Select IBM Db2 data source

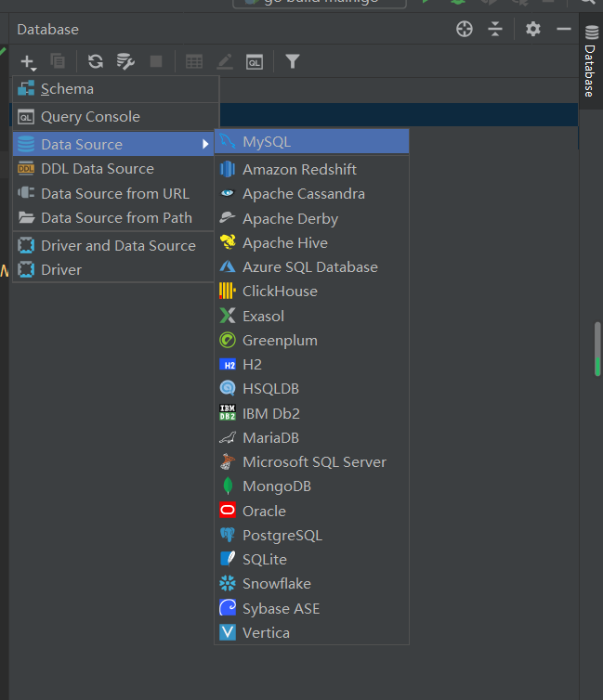coord(312,413)
